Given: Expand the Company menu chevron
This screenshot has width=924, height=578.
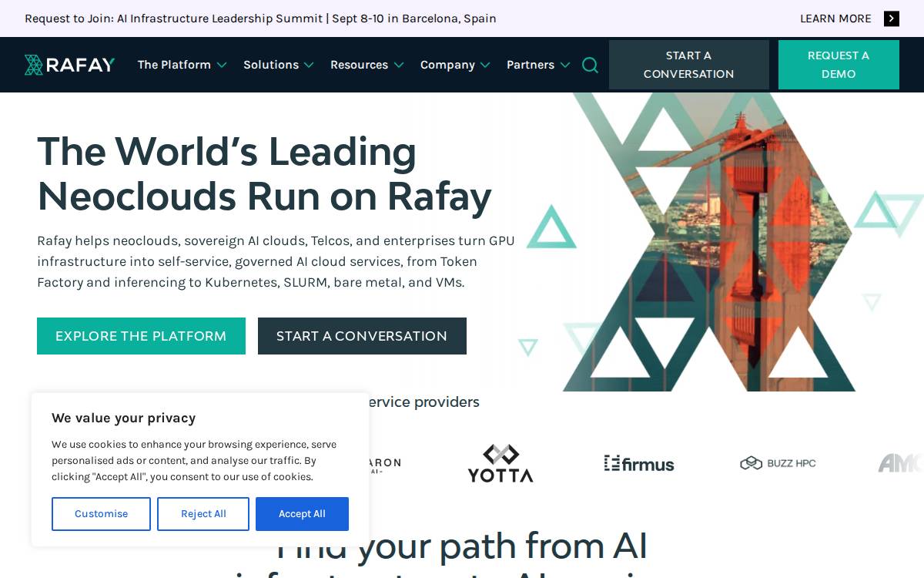Looking at the screenshot, I should [485, 66].
